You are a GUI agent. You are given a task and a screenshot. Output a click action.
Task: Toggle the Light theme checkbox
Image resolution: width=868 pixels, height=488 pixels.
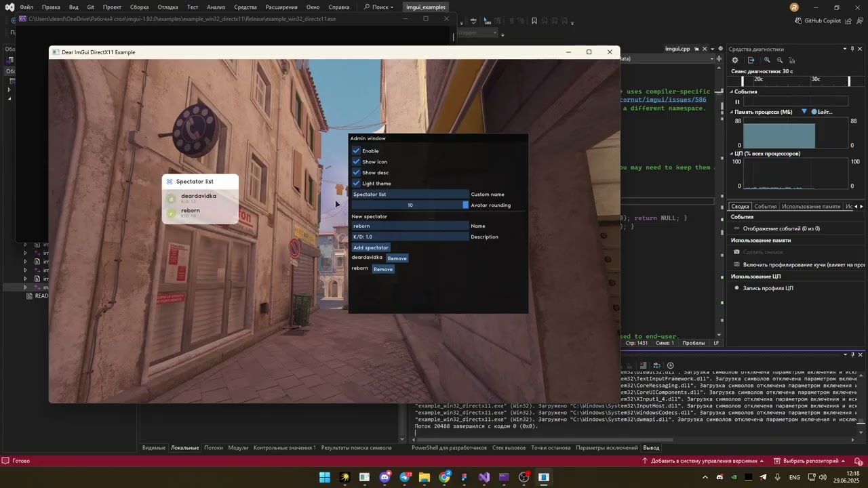tap(356, 183)
